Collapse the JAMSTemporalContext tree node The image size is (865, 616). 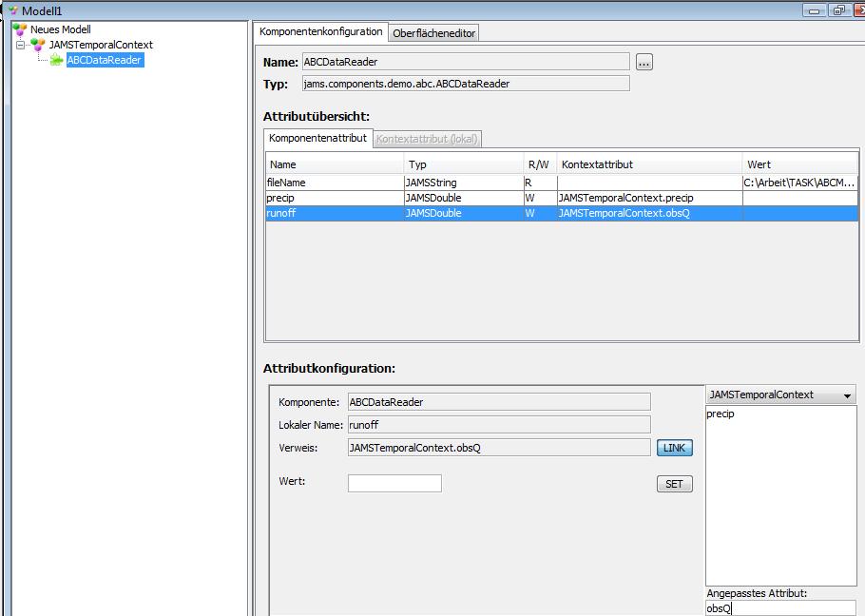pyautogui.click(x=21, y=45)
